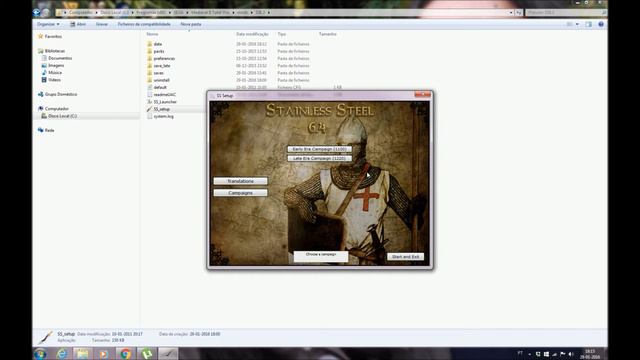Go back in Explorer navigation
640x360 pixels.
click(37, 13)
